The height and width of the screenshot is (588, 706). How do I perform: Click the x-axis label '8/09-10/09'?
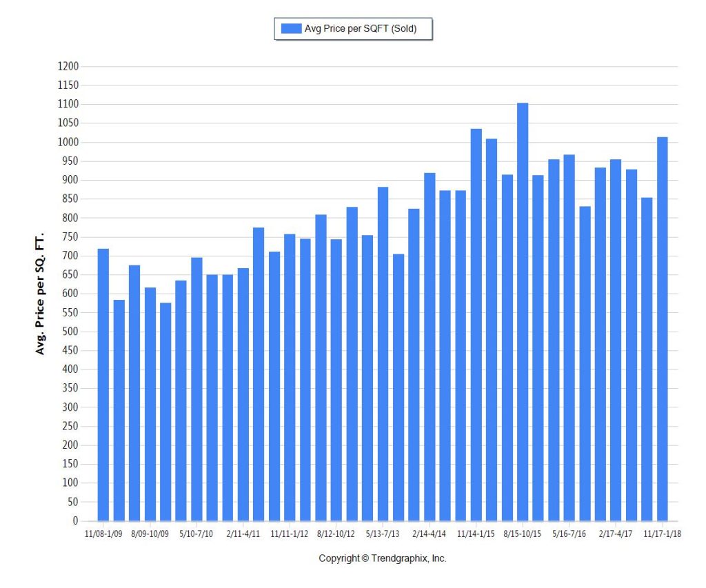coord(150,534)
